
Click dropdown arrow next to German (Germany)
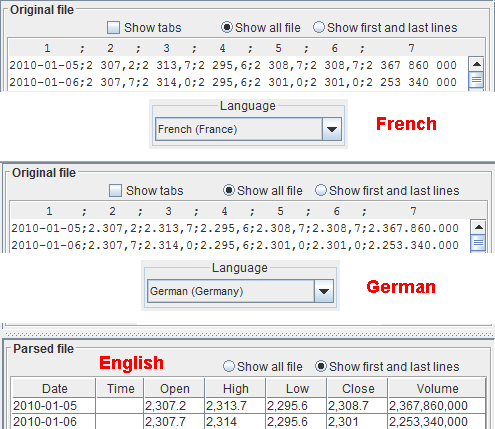pyautogui.click(x=324, y=291)
